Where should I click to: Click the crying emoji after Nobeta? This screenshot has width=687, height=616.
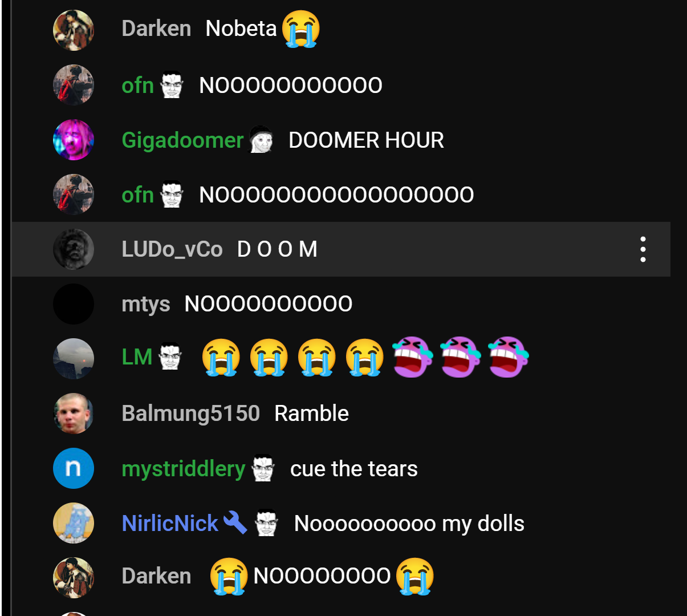(x=301, y=29)
